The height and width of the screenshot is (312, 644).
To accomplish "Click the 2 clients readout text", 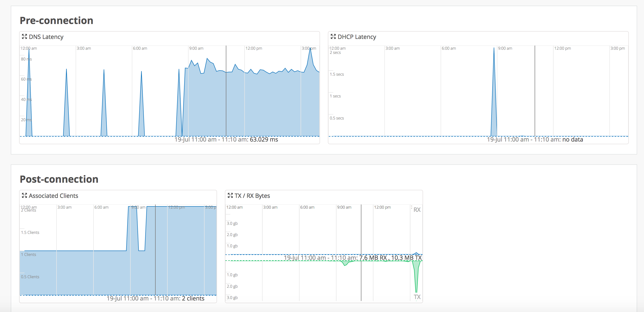I will [x=193, y=298].
